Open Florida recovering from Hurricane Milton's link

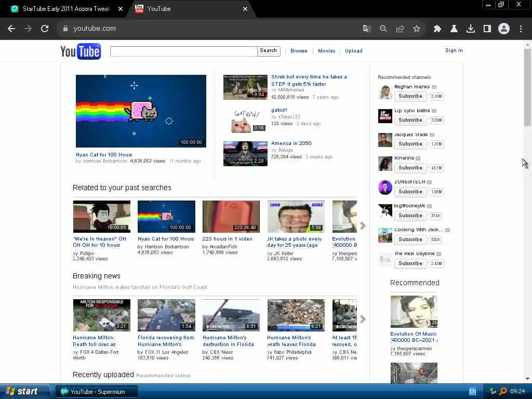click(166, 341)
